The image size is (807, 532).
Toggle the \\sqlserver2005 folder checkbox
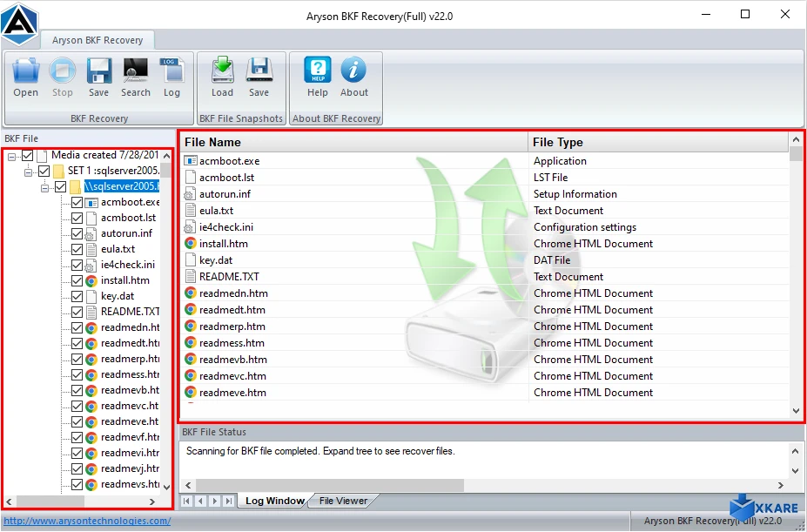click(x=61, y=186)
